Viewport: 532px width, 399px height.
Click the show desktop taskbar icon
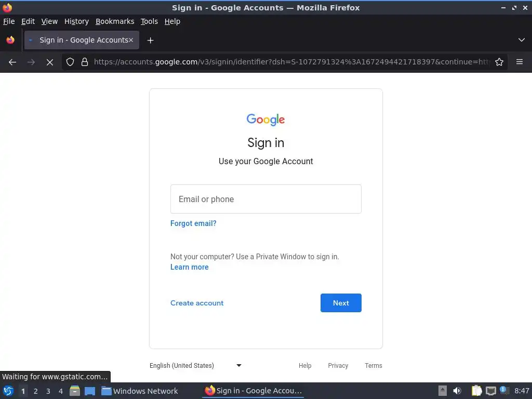tap(90, 391)
